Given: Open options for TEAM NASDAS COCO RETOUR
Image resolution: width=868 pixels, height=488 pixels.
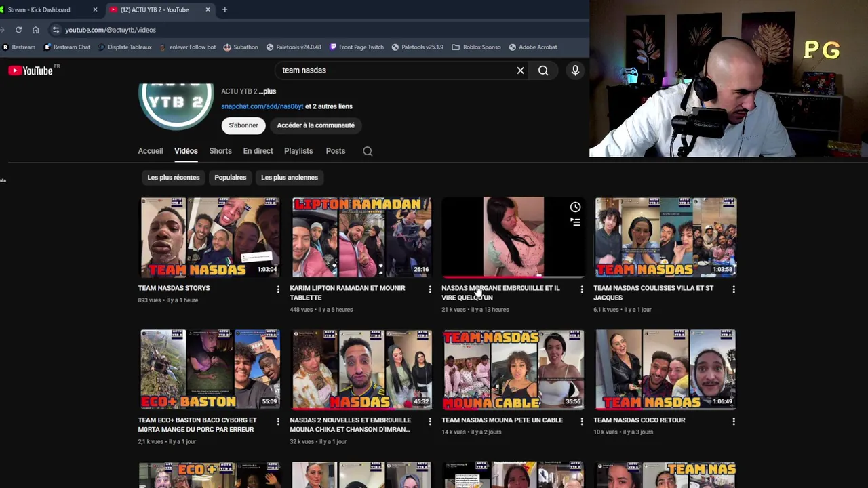Looking at the screenshot, I should [x=733, y=422].
